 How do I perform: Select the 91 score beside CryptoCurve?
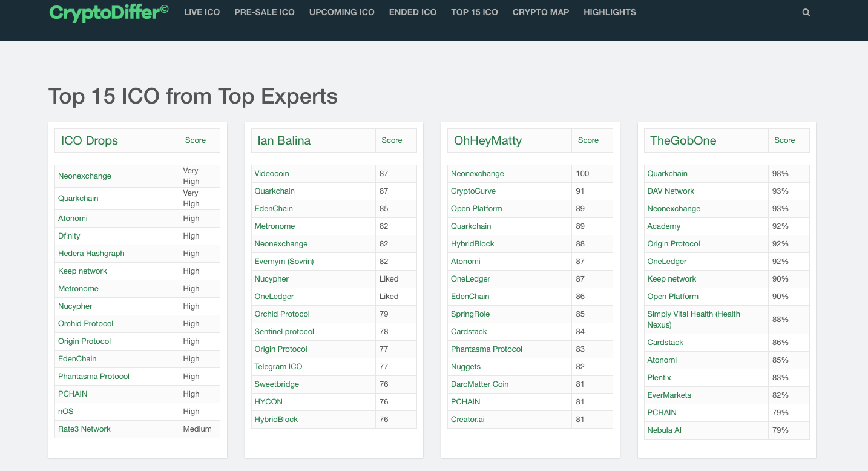tap(580, 191)
